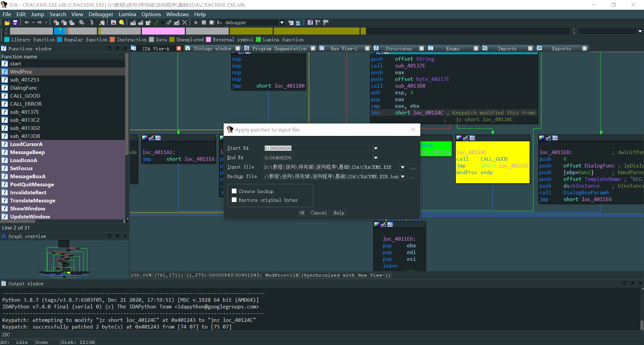Enable the Create backup checkbox

click(x=234, y=191)
